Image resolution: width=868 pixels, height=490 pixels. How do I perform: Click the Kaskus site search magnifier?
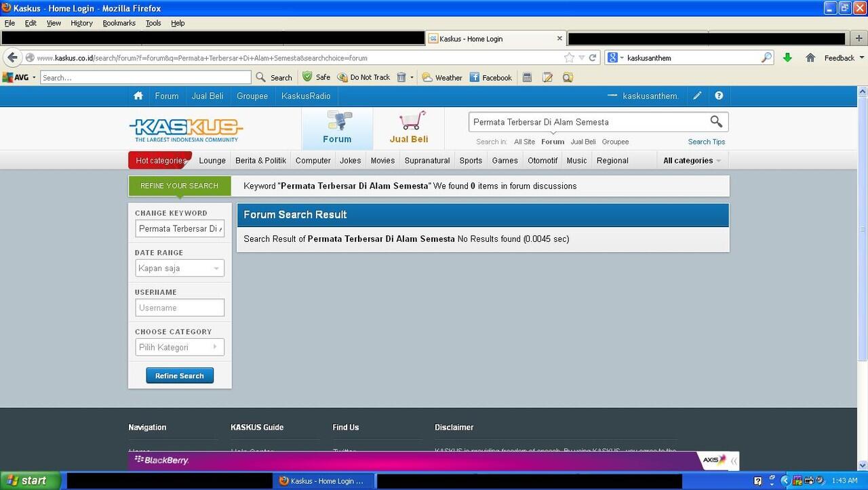pyautogui.click(x=716, y=121)
